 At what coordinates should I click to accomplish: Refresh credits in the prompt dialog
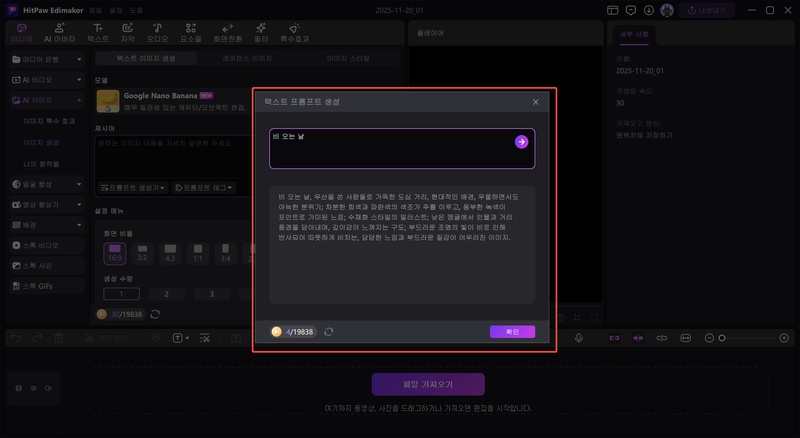click(329, 332)
